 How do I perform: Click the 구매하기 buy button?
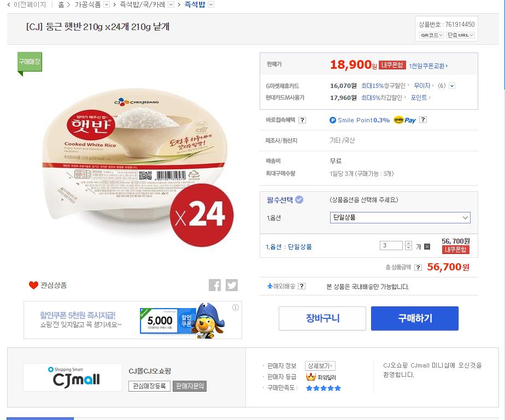tap(414, 318)
